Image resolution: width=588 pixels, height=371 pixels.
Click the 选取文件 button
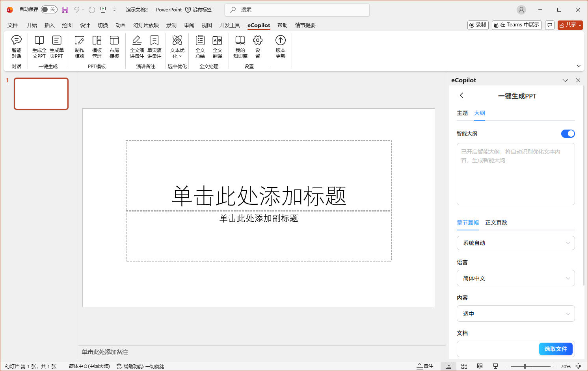[x=556, y=349]
